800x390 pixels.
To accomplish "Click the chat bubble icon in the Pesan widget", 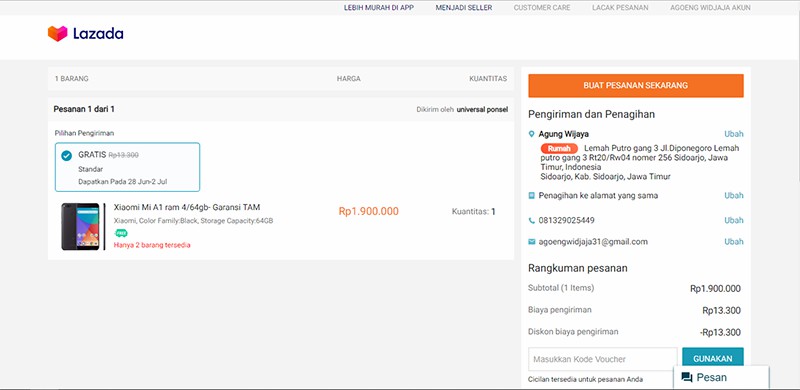I will [x=687, y=378].
